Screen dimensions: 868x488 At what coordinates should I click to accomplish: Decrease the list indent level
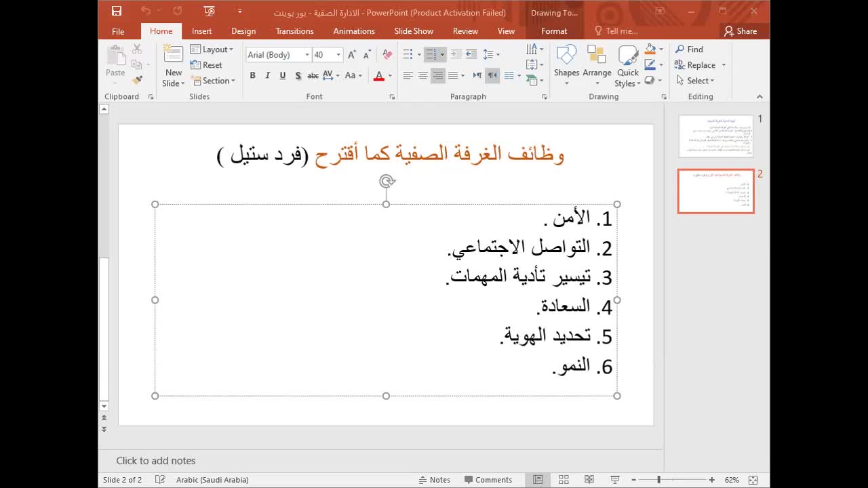pyautogui.click(x=456, y=54)
